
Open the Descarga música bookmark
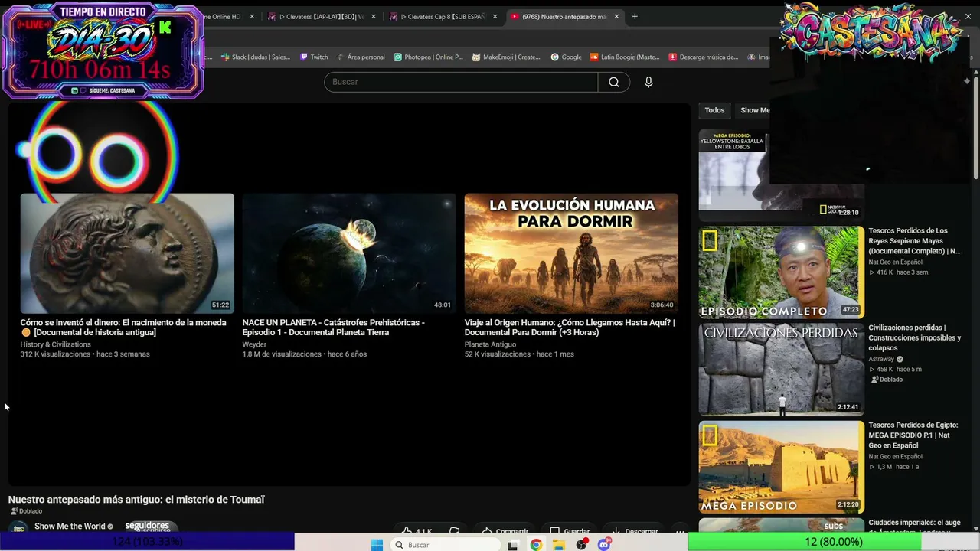[703, 57]
